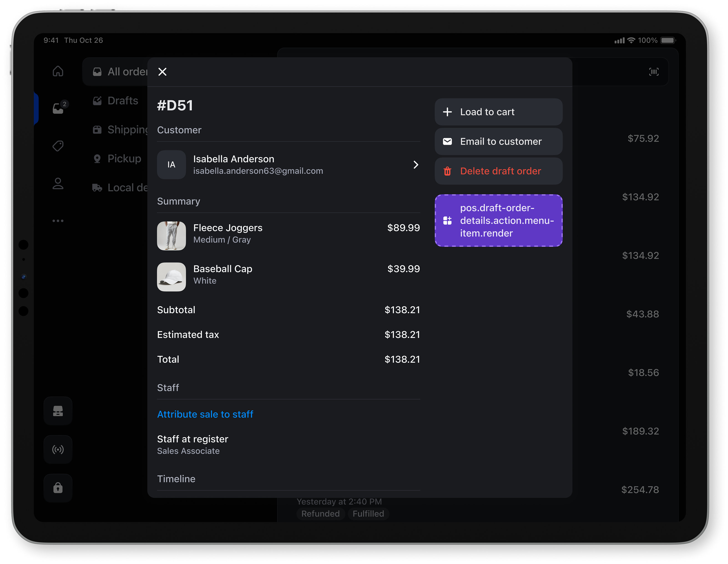This screenshot has width=728, height=564.
Task: Click the cellular signal icon in status bar
Action: coord(619,41)
